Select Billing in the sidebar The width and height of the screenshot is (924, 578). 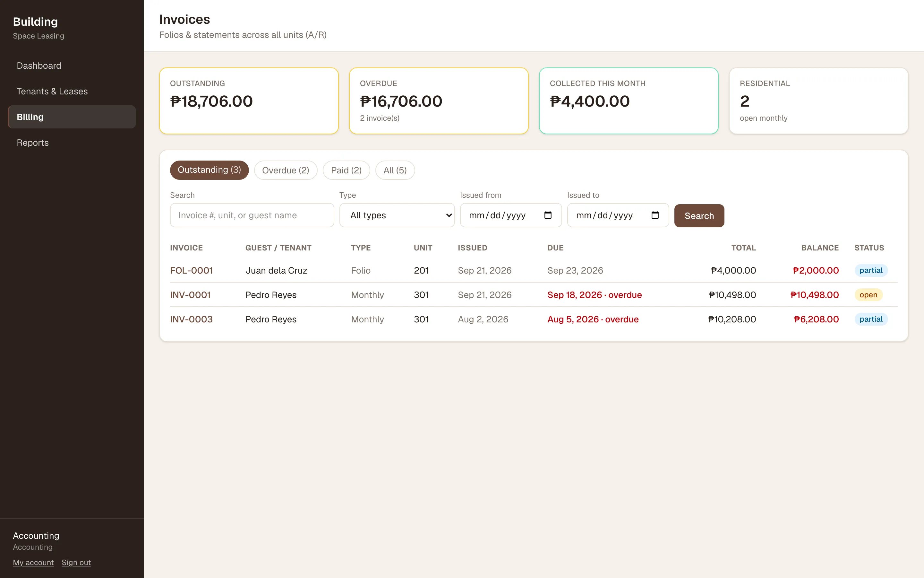pos(72,117)
